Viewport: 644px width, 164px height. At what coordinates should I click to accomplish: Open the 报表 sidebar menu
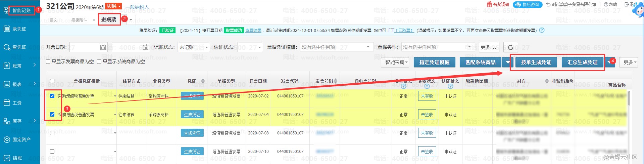19,84
